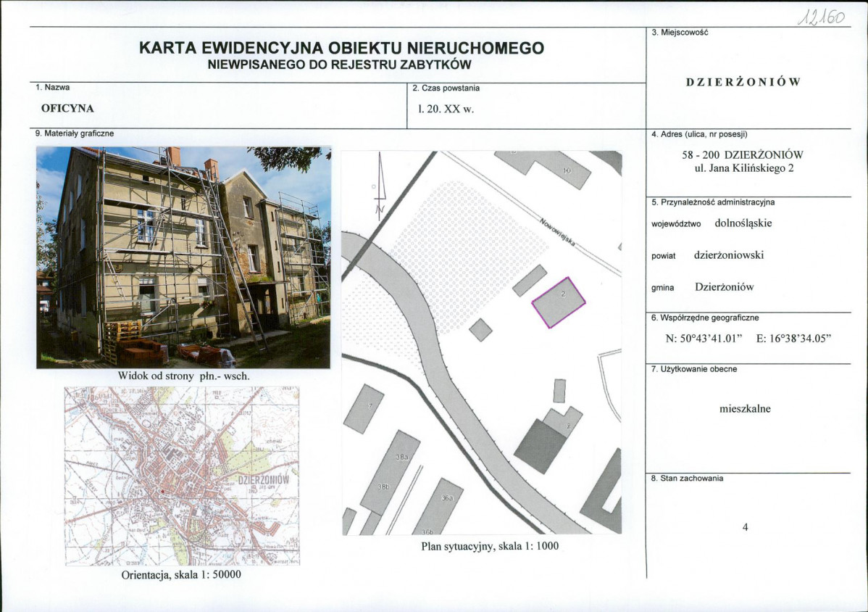868x612 pixels.
Task: Click the field label '1. Nazwa'
Action: [x=53, y=88]
